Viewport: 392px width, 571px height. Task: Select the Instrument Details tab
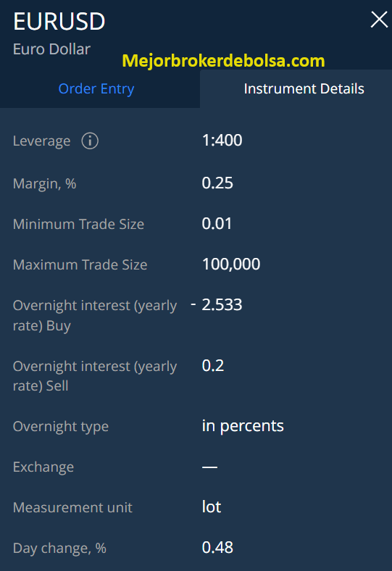[304, 88]
